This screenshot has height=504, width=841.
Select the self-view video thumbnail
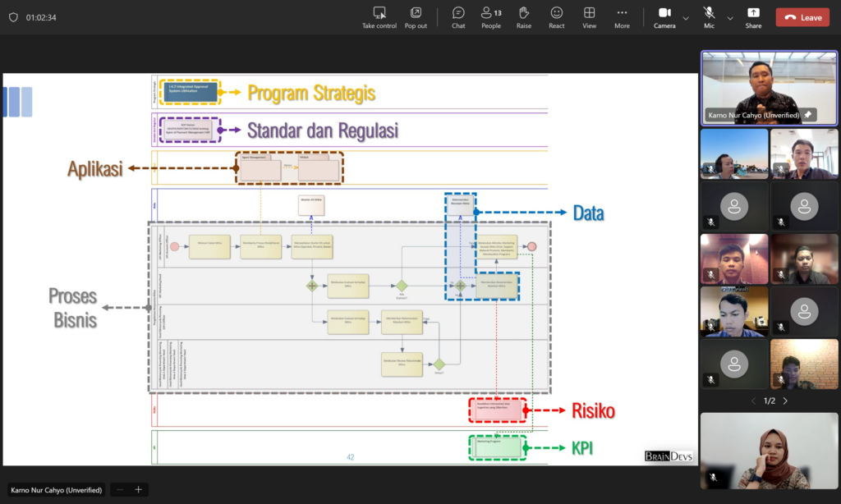pos(769,451)
